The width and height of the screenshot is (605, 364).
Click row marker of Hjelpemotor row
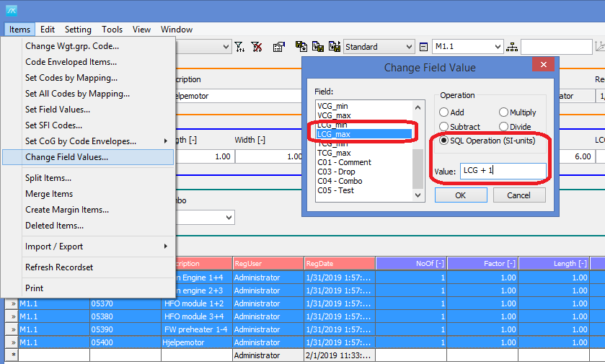[x=12, y=342]
